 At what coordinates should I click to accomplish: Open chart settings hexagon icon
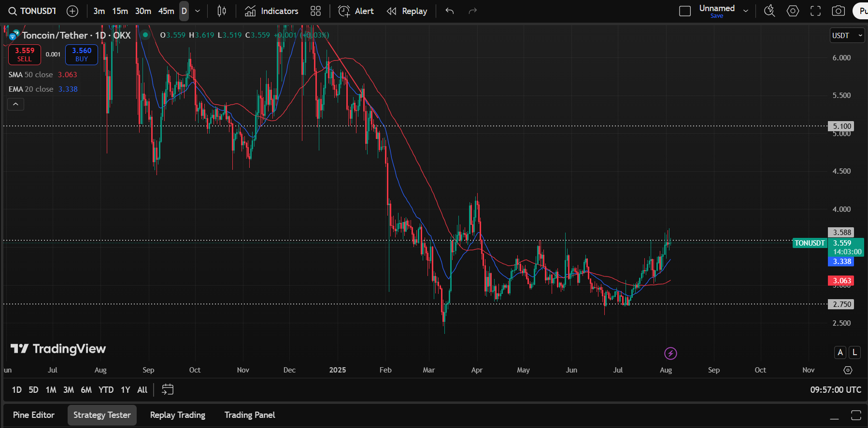click(793, 11)
